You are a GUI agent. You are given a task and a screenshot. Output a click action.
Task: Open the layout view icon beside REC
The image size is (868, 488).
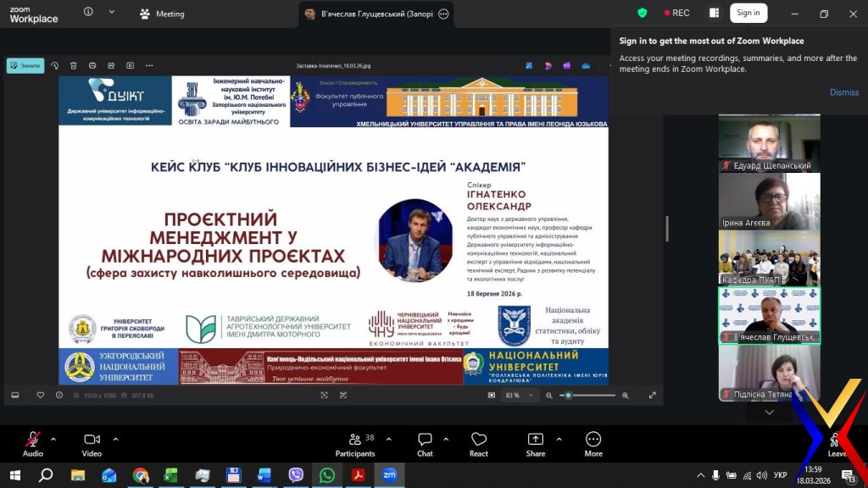[714, 13]
